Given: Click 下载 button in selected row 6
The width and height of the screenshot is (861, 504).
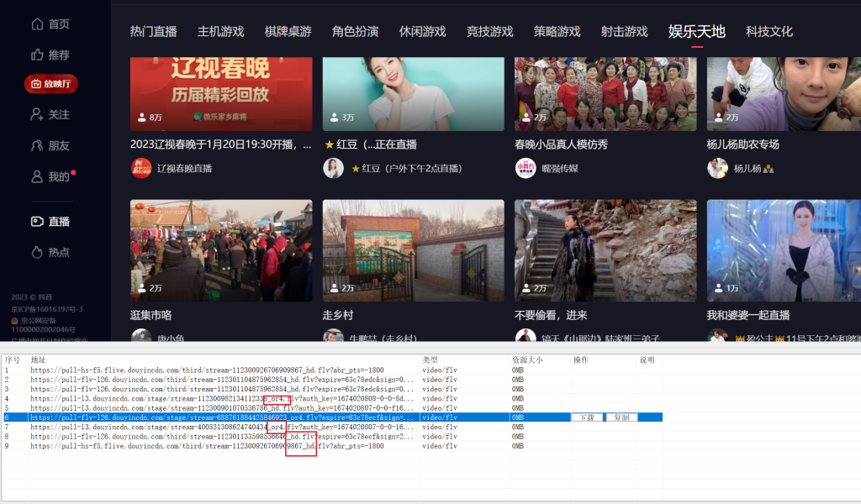Looking at the screenshot, I should 587,417.
